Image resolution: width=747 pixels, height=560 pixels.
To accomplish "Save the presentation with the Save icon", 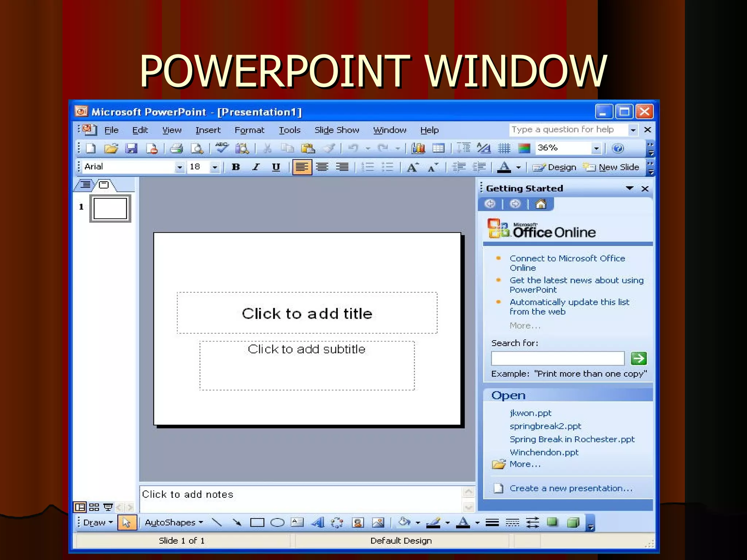I will [x=131, y=148].
